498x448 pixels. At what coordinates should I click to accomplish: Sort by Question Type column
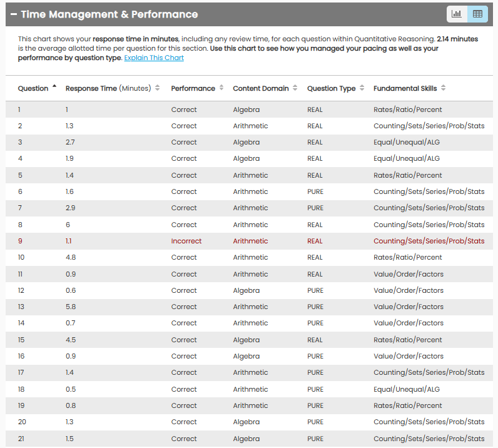[x=331, y=89]
